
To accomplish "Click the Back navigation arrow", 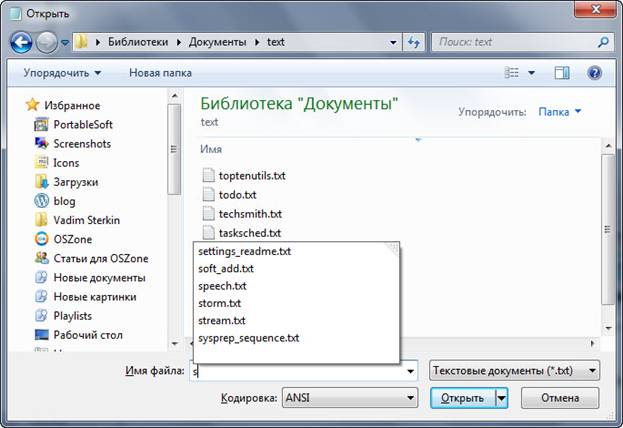I will click(21, 42).
